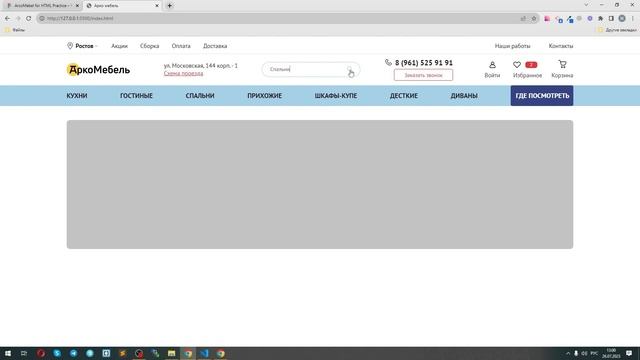
Task: Open the Схема проезда link
Action: [x=183, y=73]
